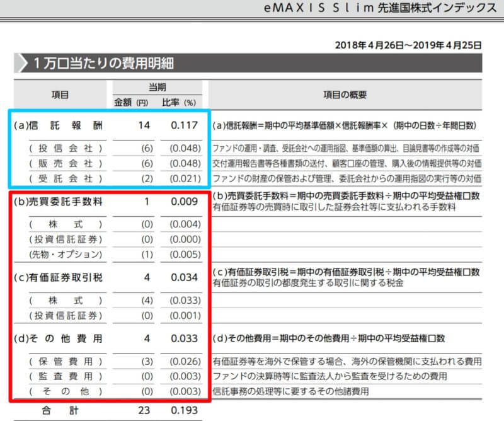The width and height of the screenshot is (504, 421).
Task: Click the ratio '(0.000)' for 投資信託証券
Action: click(185, 239)
